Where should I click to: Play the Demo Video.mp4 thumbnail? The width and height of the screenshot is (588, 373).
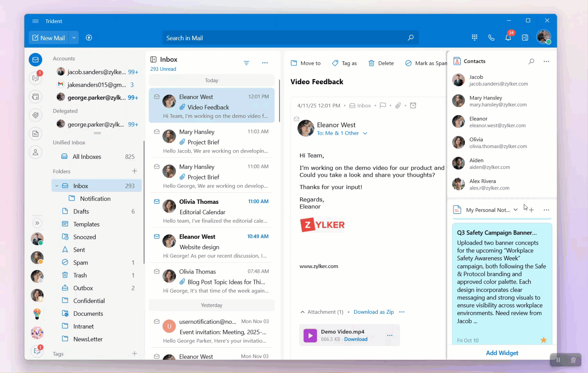[310, 336]
